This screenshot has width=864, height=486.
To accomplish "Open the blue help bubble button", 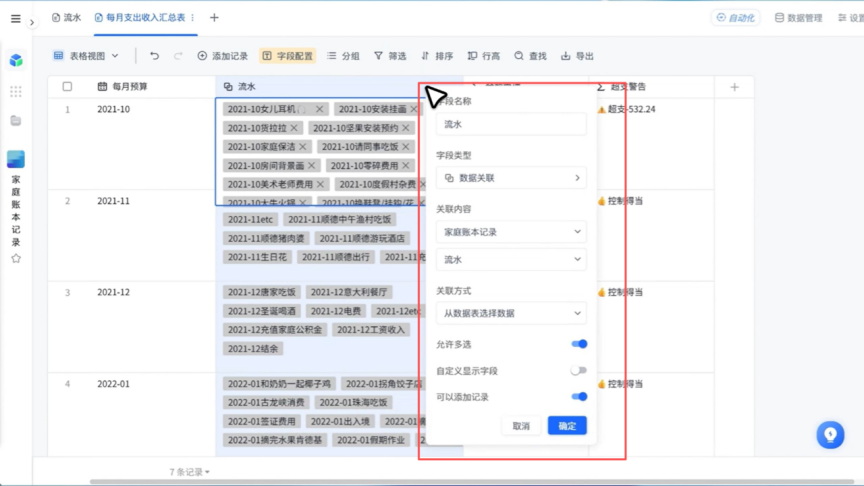I will (x=830, y=435).
